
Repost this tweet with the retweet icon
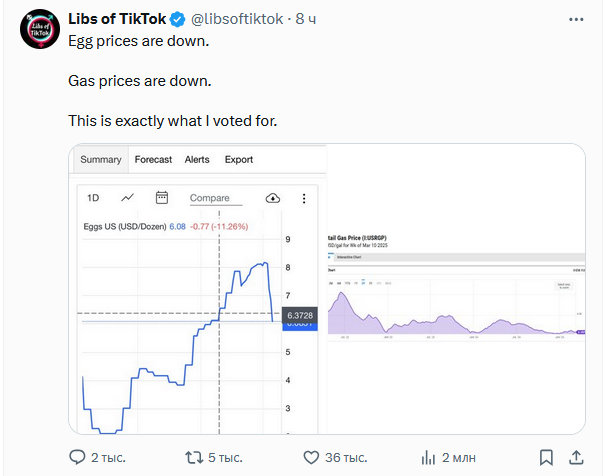pyautogui.click(x=196, y=457)
